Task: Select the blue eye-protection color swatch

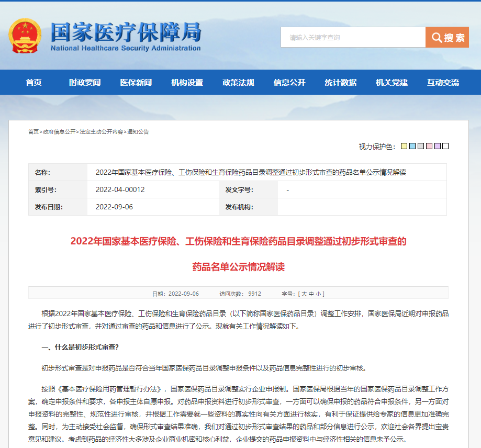Action: 412,146
